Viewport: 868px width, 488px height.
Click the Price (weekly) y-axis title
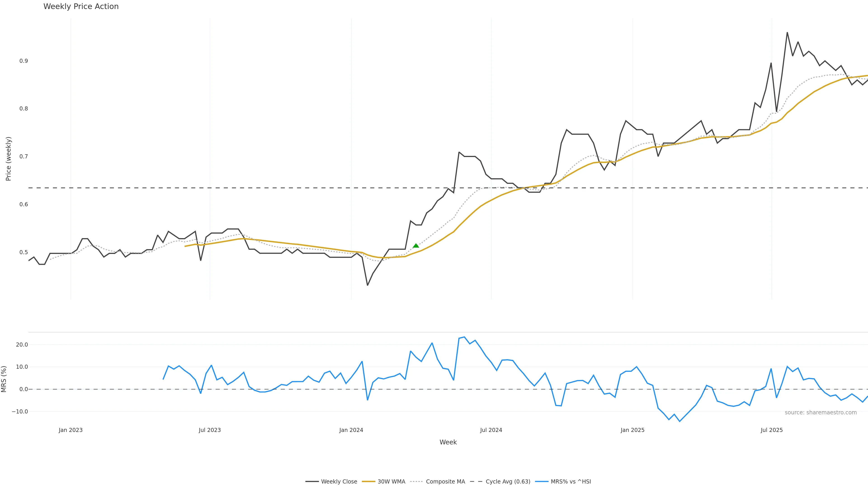[8, 159]
